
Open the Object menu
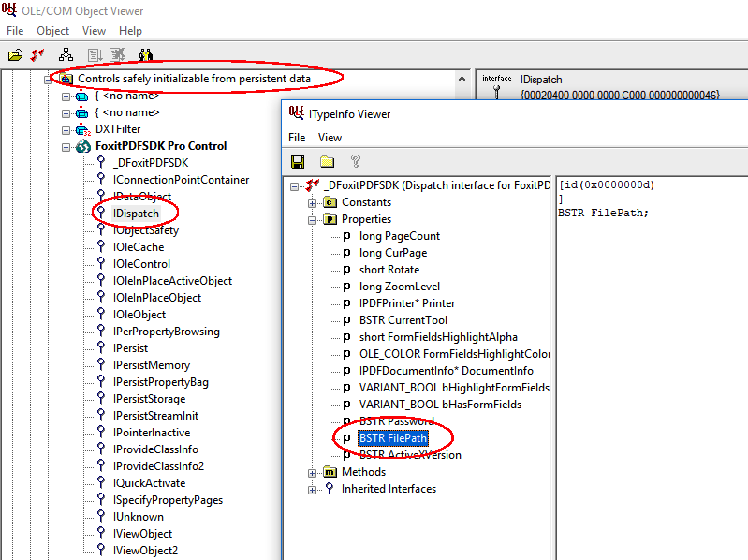point(53,31)
